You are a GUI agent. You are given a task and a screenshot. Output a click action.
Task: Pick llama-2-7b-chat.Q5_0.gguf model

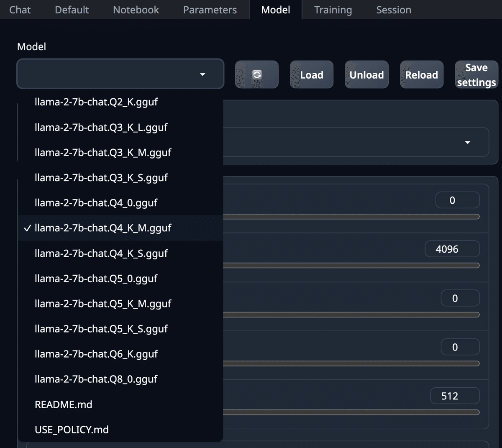tap(120, 278)
